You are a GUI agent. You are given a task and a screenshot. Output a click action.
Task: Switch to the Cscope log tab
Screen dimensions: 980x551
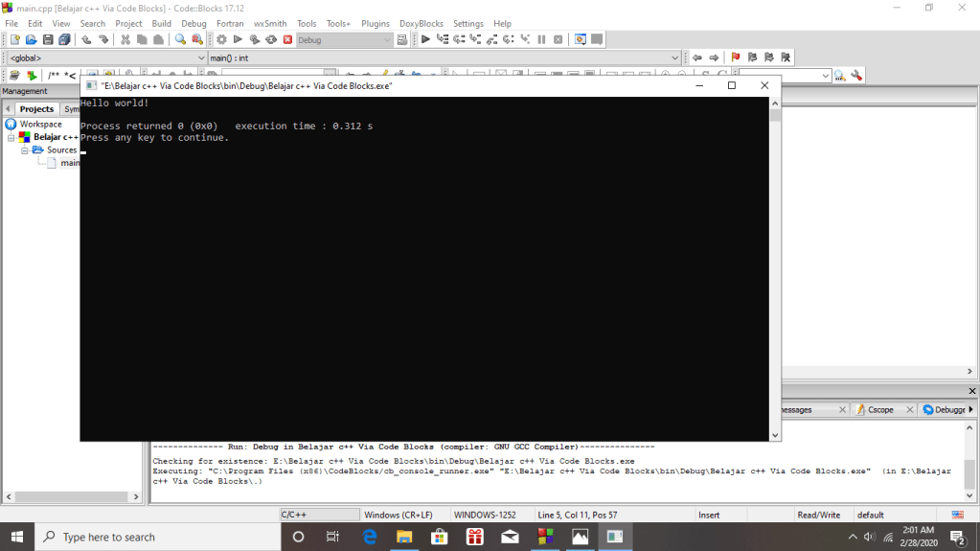click(x=880, y=409)
